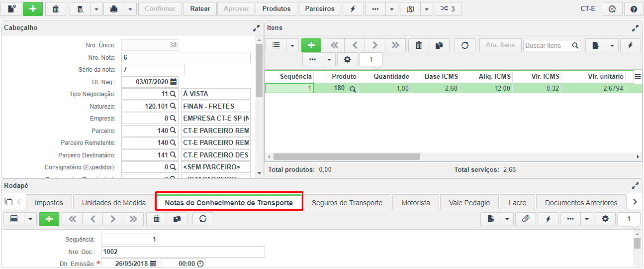The width and height of the screenshot is (644, 269).
Task: Open the dropdown next to Itens list view icon
Action: pos(292,45)
